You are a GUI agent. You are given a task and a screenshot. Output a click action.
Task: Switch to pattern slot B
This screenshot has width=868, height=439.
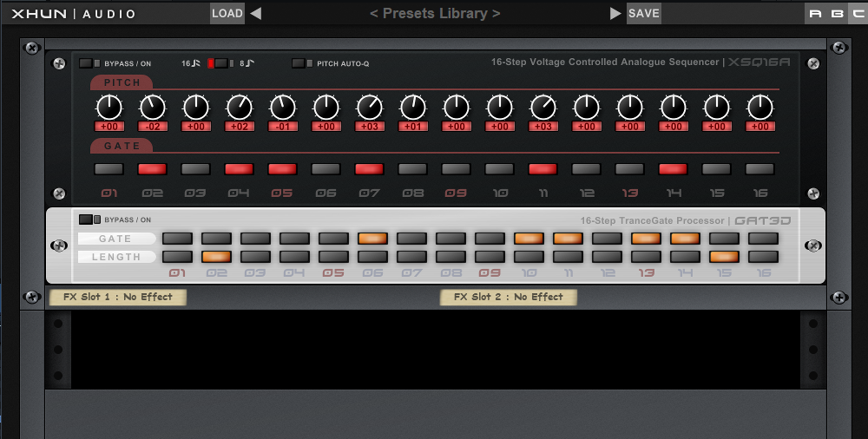(837, 13)
